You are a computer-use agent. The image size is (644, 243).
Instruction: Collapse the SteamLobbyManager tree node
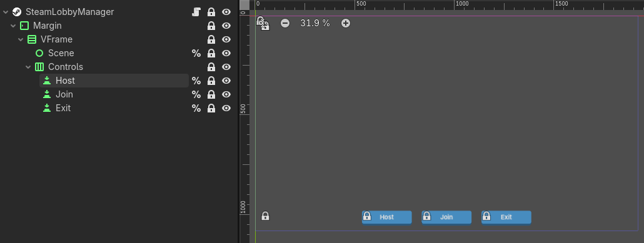(6, 12)
